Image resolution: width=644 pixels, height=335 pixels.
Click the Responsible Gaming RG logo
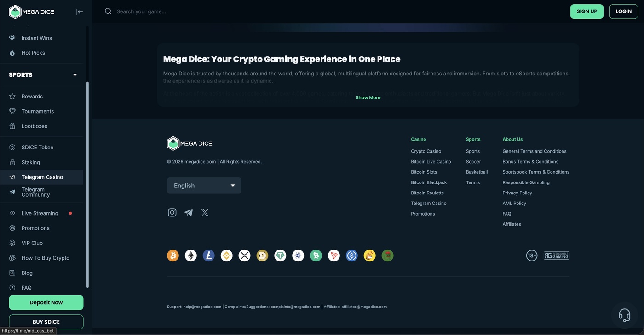(557, 256)
